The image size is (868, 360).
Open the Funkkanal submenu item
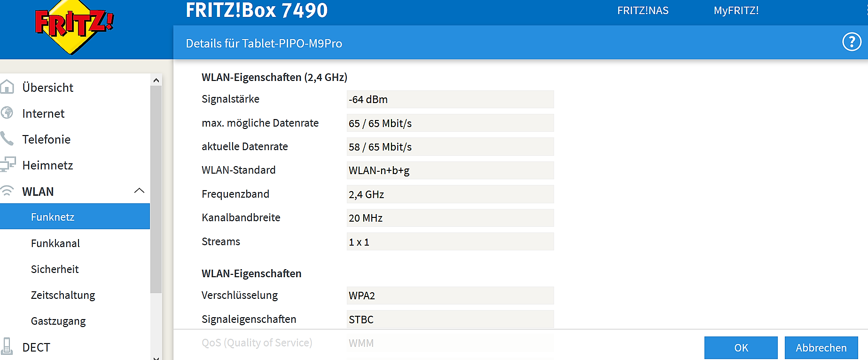(55, 243)
